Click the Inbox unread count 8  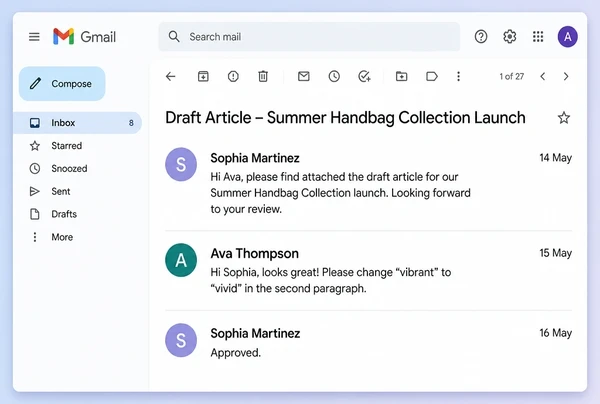point(131,123)
